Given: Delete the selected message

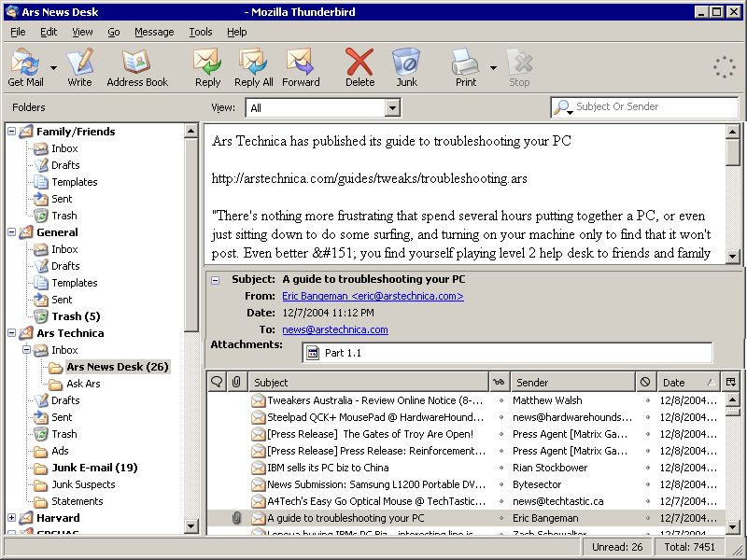Looking at the screenshot, I should [359, 67].
